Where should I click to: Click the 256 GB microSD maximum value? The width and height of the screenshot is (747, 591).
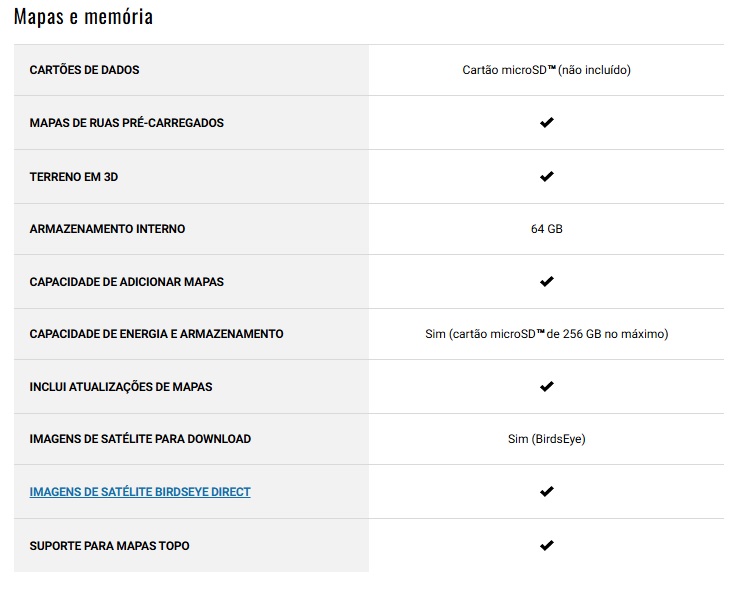pos(546,334)
